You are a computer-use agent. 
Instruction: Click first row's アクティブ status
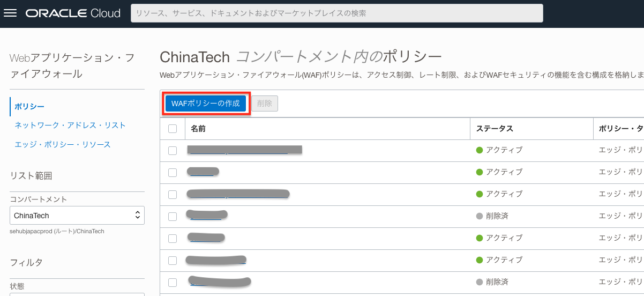[x=499, y=150]
